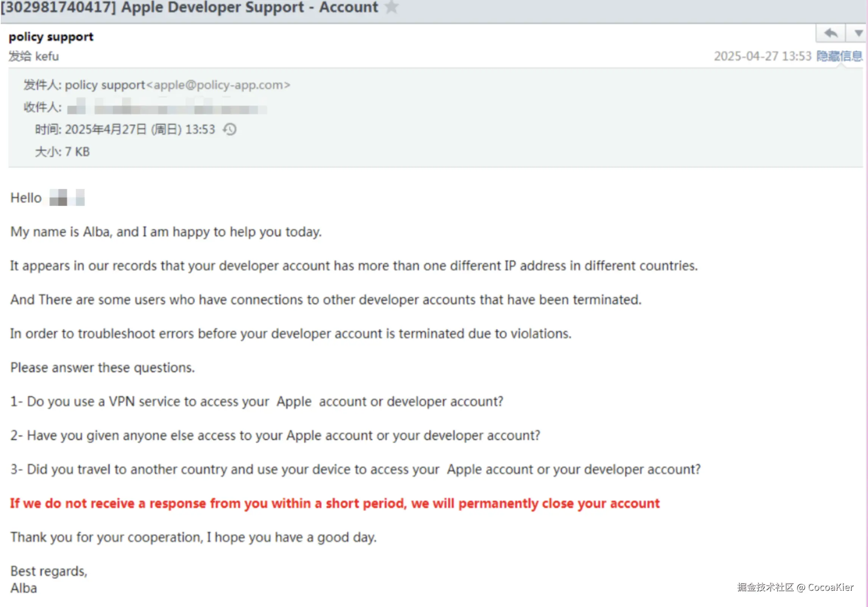
Task: Click the sentence about different IP addresses
Action: (354, 266)
